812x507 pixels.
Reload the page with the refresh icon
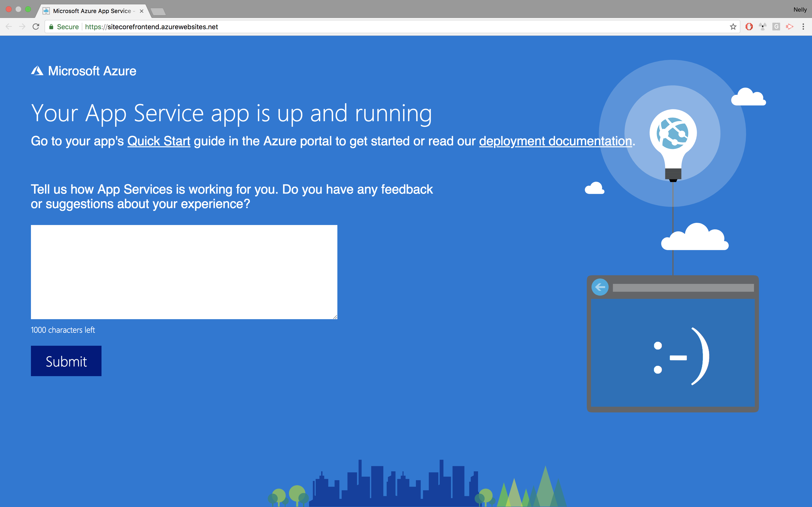[36, 27]
